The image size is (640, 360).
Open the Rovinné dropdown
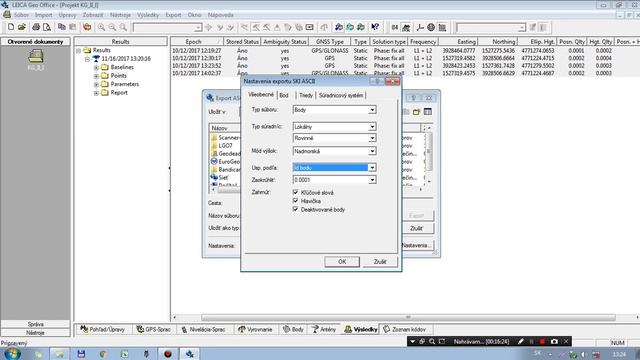pyautogui.click(x=372, y=138)
